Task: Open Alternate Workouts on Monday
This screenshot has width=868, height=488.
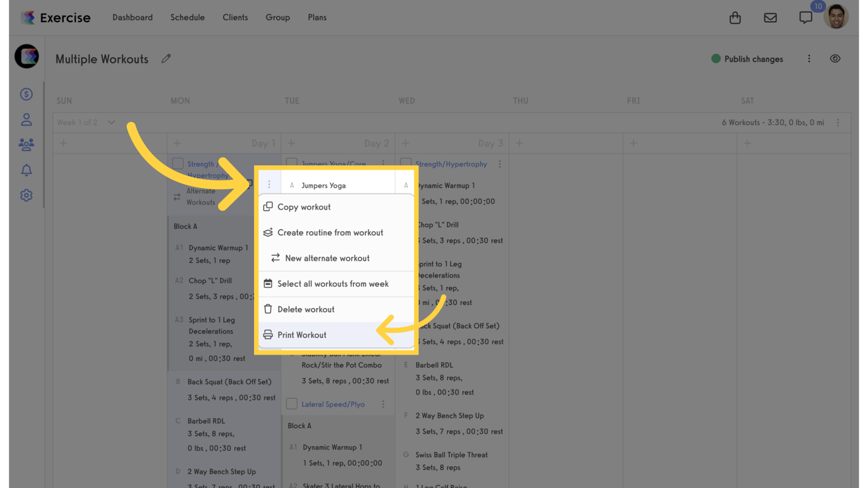Action: 201,196
